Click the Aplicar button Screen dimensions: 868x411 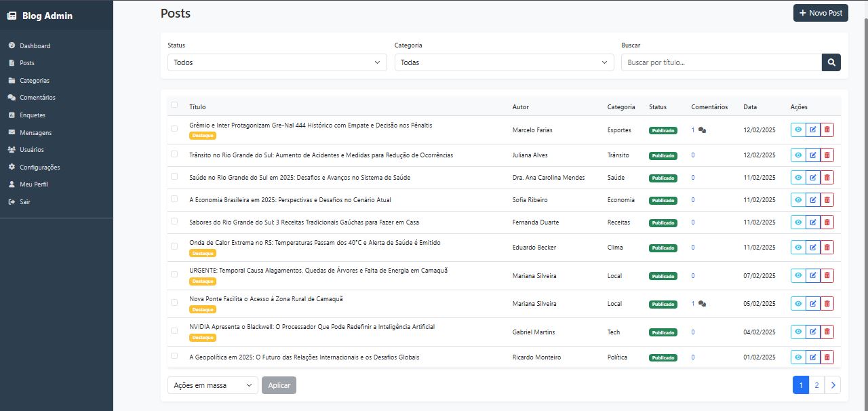[279, 385]
